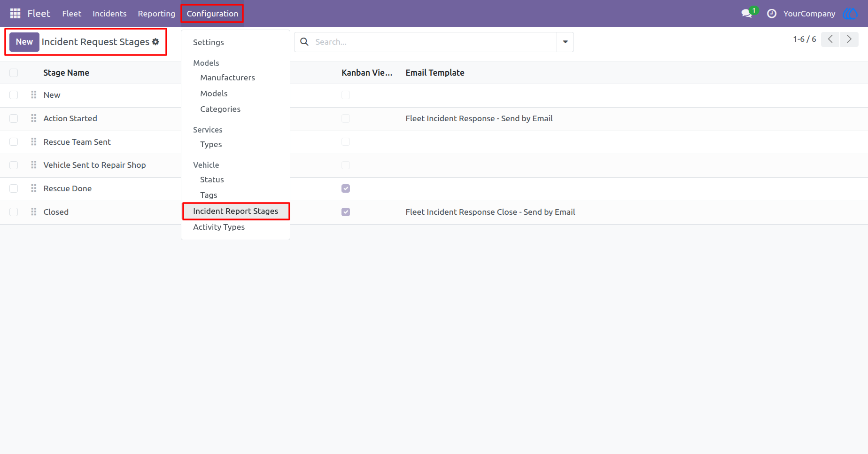This screenshot has width=868, height=454.
Task: Open the Incidents menu
Action: click(x=109, y=14)
